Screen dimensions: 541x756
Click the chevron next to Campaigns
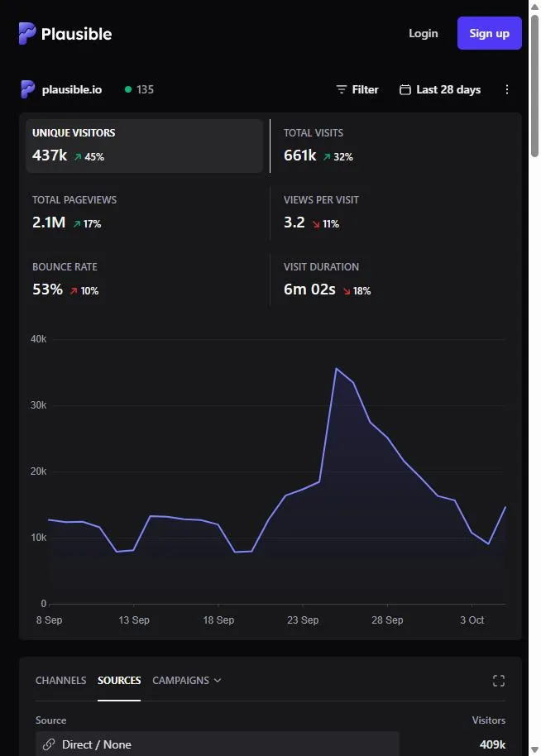(x=218, y=680)
